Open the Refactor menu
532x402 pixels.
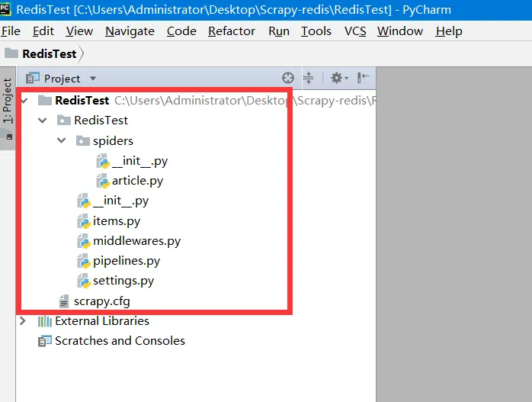tap(232, 31)
